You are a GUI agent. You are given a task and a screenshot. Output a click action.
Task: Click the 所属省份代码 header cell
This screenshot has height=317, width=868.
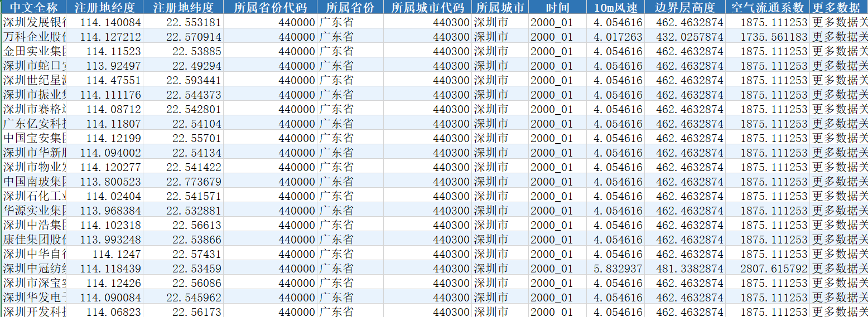(270, 8)
